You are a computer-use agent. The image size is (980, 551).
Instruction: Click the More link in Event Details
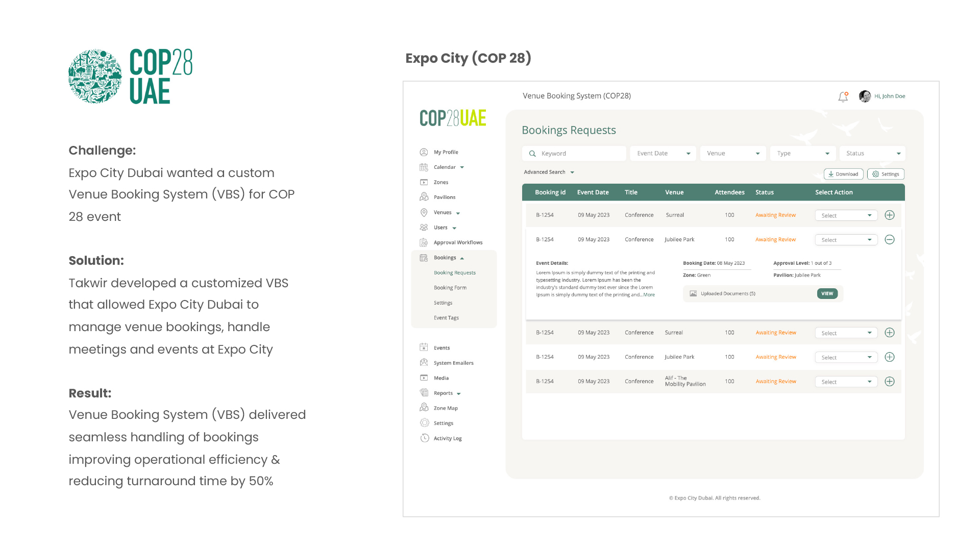tap(649, 295)
